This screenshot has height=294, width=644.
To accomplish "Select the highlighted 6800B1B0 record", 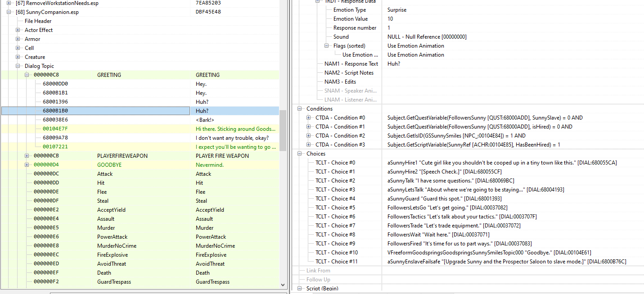I will (x=140, y=111).
